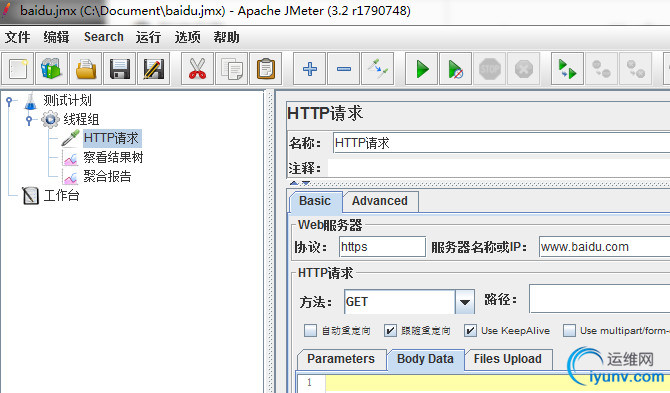Open the 文件 menu
This screenshot has width=670, height=393.
[x=18, y=37]
